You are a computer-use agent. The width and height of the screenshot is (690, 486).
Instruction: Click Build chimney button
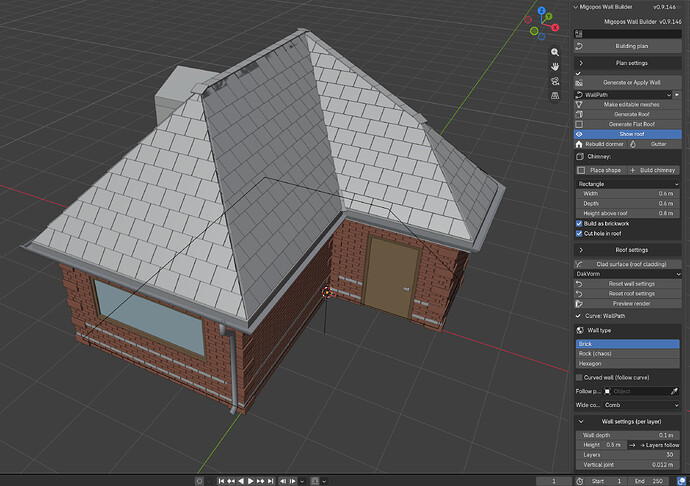pyautogui.click(x=653, y=170)
